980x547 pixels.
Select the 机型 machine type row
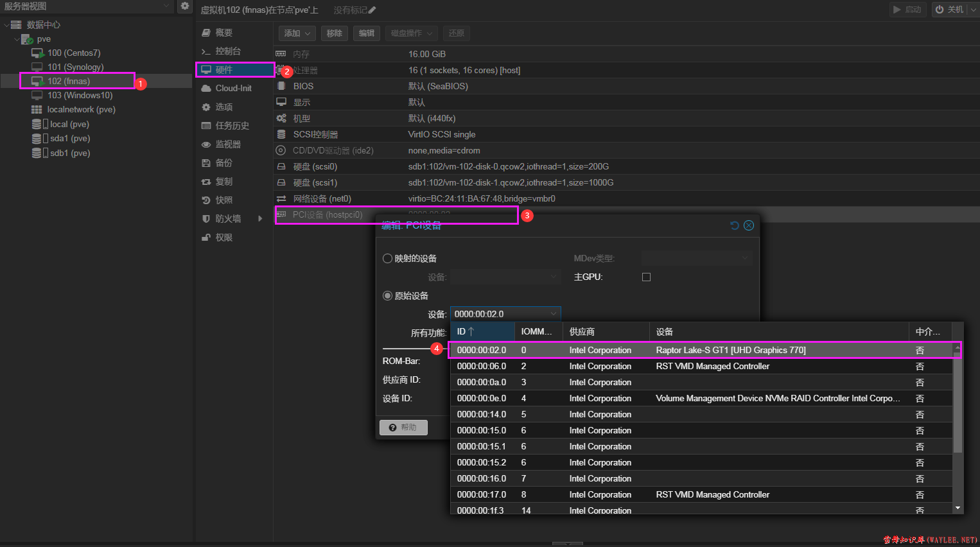point(627,118)
